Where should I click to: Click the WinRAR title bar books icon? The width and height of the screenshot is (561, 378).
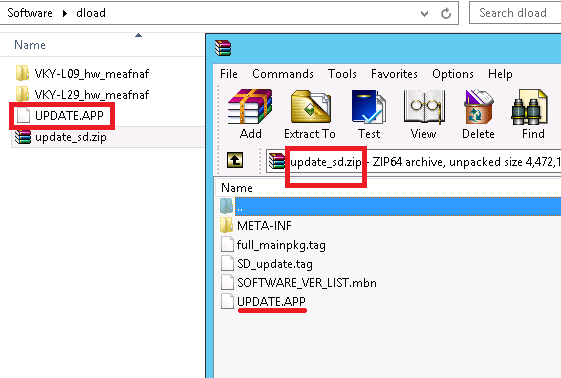(223, 48)
